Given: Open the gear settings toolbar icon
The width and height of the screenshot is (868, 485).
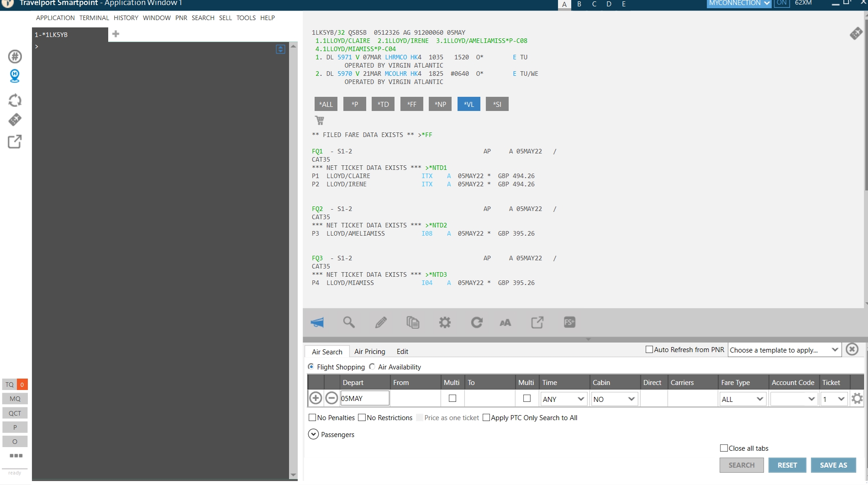Looking at the screenshot, I should pos(445,322).
